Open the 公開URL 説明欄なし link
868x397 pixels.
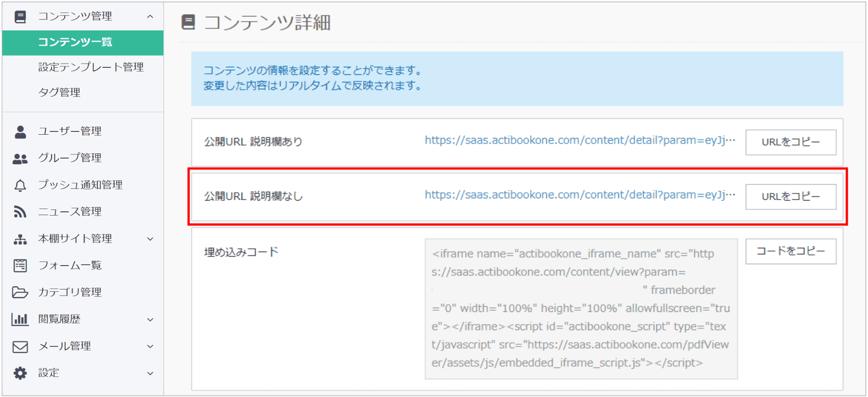580,195
